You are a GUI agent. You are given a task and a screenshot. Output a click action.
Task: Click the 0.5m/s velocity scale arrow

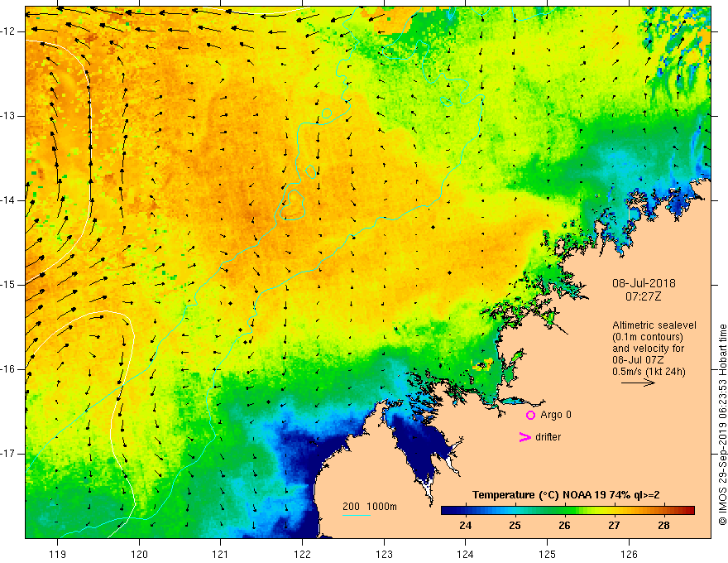[x=638, y=383]
